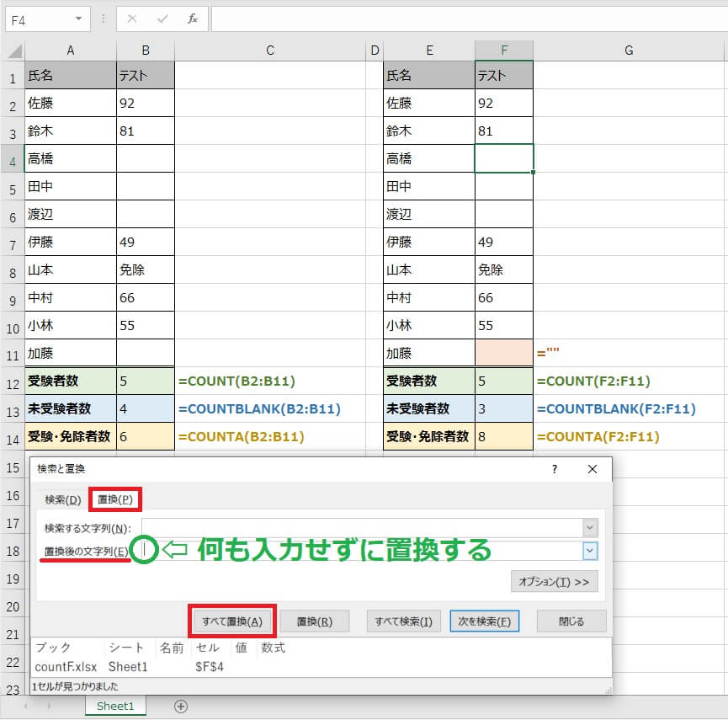Select the Sheet1 worksheet tab
Image resolution: width=728 pixels, height=720 pixels.
(114, 707)
